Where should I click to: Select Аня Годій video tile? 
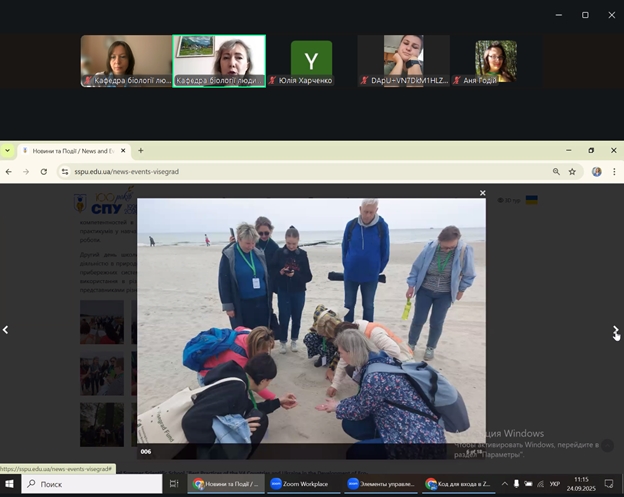(495, 62)
